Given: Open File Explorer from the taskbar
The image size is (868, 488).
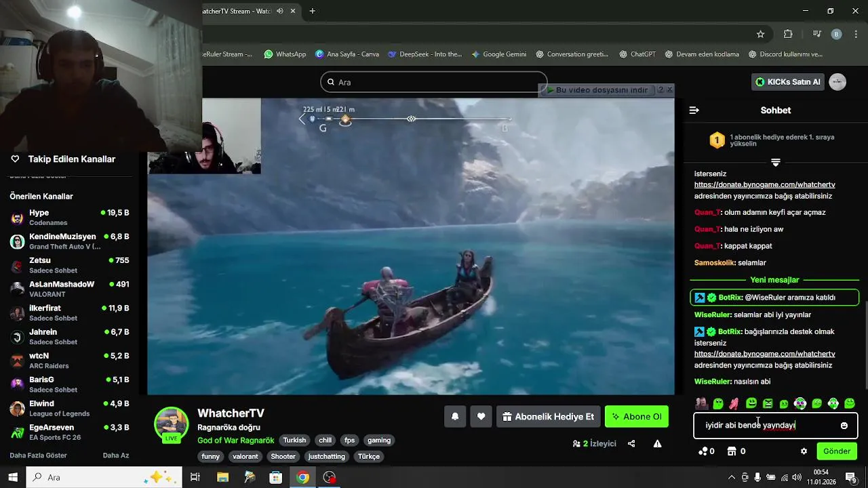Looking at the screenshot, I should [222, 477].
